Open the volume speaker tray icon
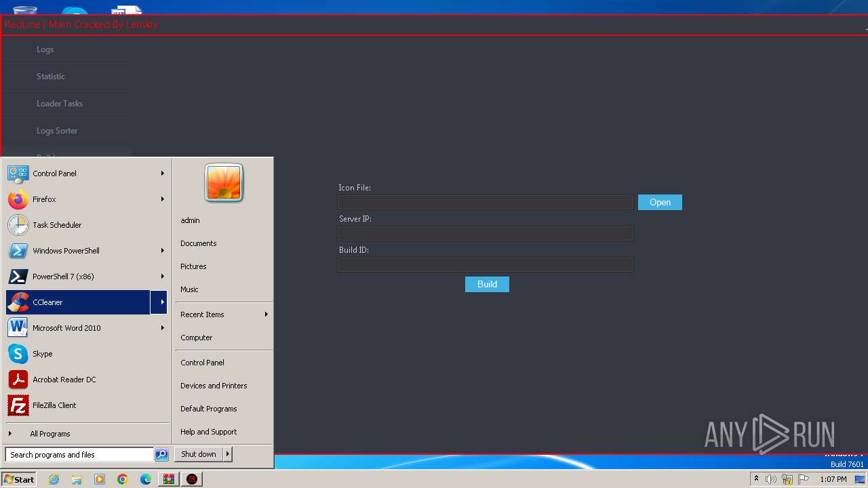The width and height of the screenshot is (868, 488). coord(771,479)
